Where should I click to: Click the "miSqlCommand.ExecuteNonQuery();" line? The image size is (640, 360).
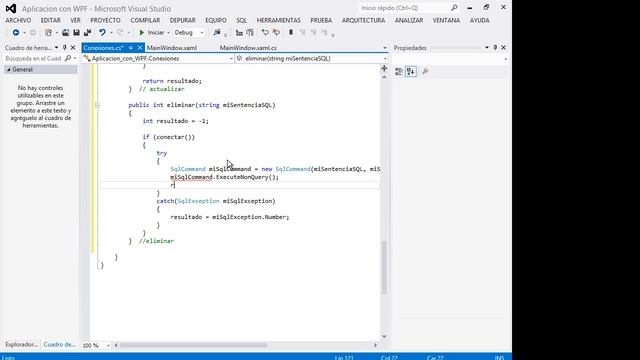click(224, 177)
